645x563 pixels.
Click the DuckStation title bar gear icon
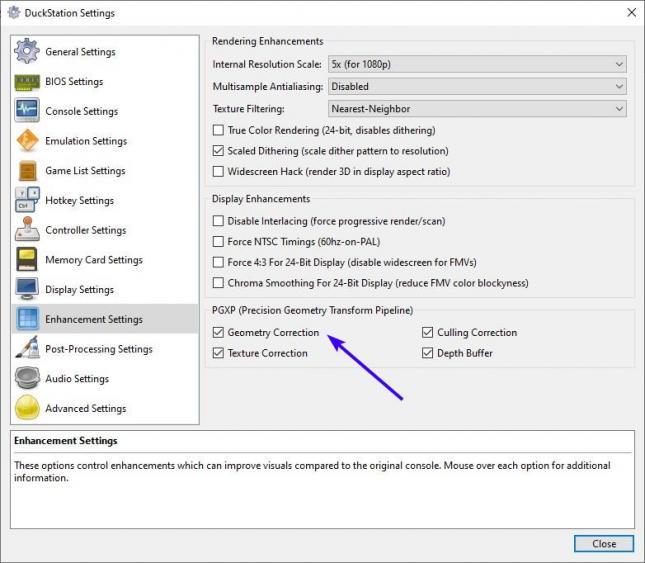[13, 13]
